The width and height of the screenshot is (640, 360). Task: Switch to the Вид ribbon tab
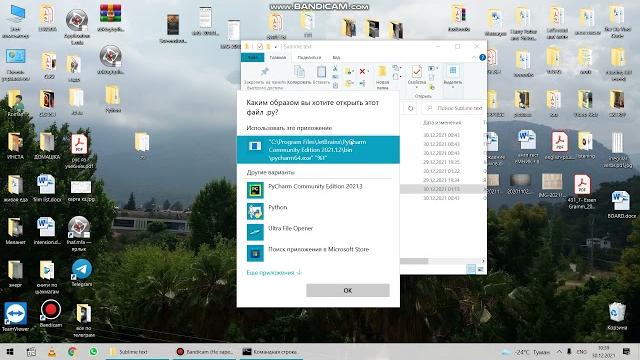336,58
